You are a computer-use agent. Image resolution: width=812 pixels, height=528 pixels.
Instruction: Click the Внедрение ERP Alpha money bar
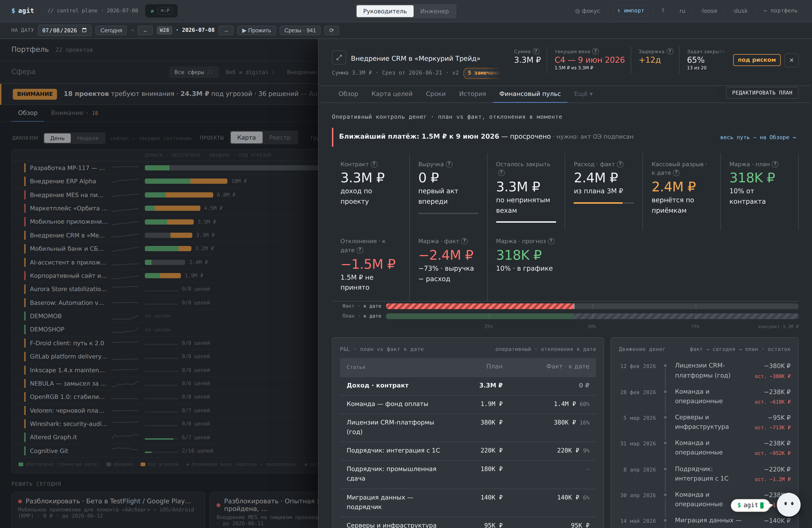(186, 181)
